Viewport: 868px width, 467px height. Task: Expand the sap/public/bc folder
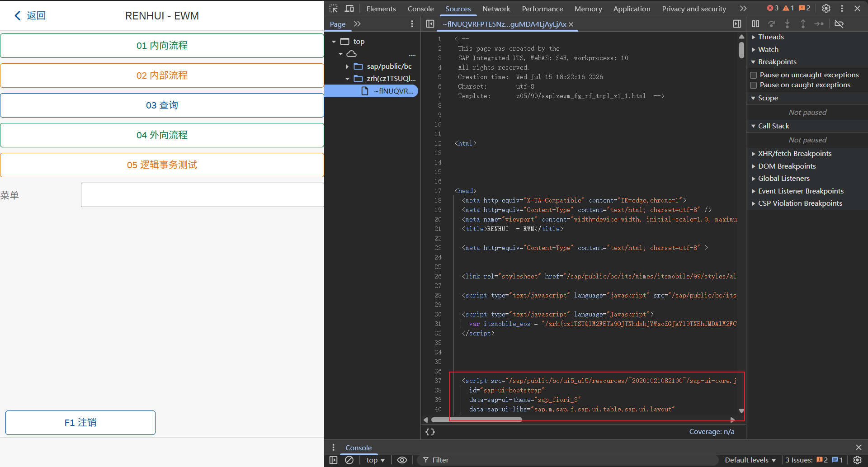pos(347,66)
